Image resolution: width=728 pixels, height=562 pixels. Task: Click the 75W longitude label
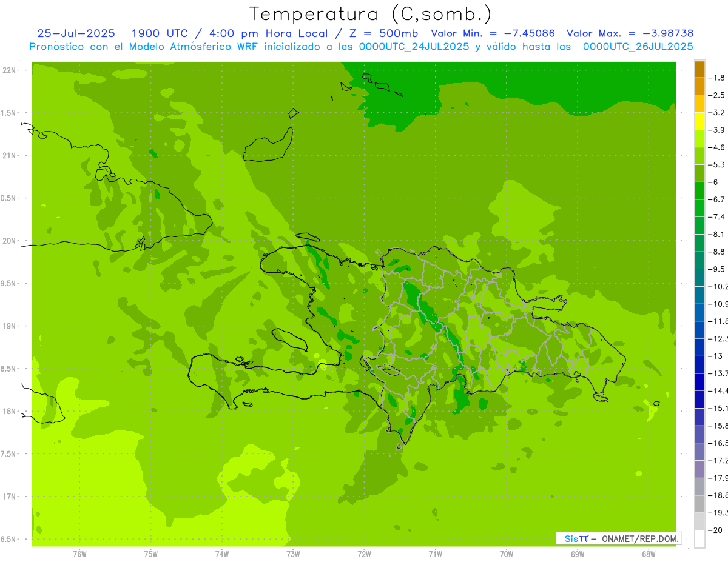click(151, 554)
